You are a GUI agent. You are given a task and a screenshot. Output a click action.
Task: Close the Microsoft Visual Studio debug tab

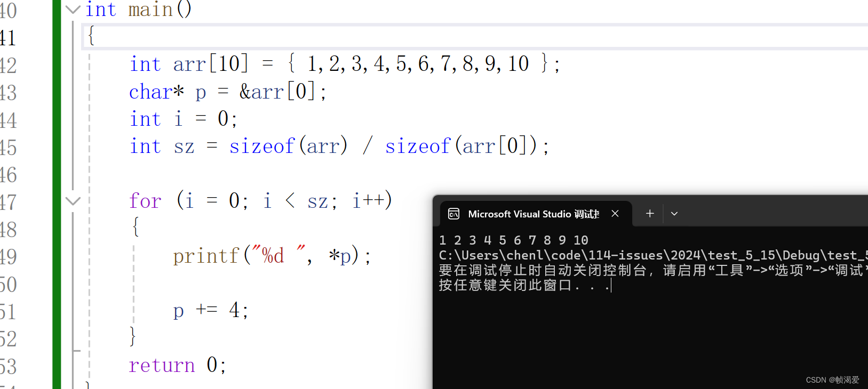(x=615, y=214)
